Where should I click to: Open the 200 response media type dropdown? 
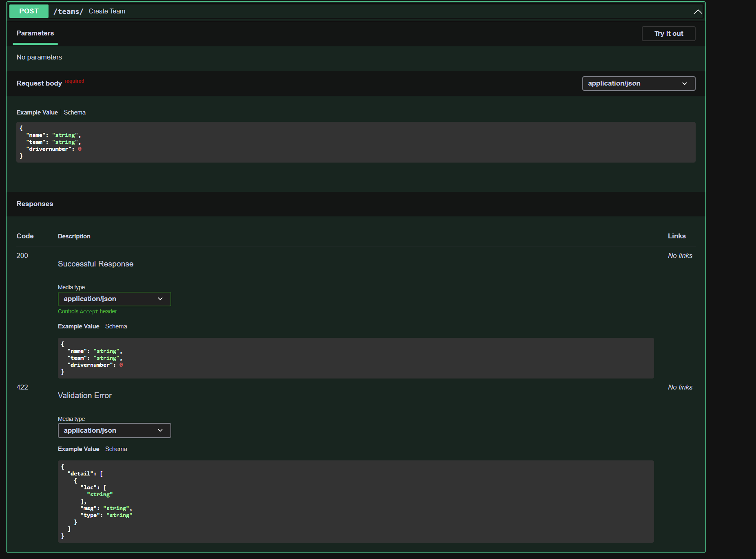click(114, 299)
